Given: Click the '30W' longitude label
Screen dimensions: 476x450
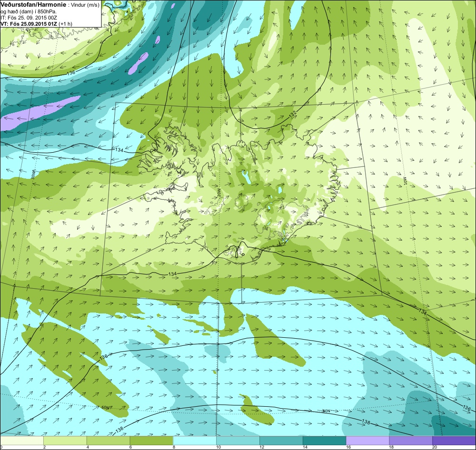Looking at the screenshot, I should pos(33,174).
